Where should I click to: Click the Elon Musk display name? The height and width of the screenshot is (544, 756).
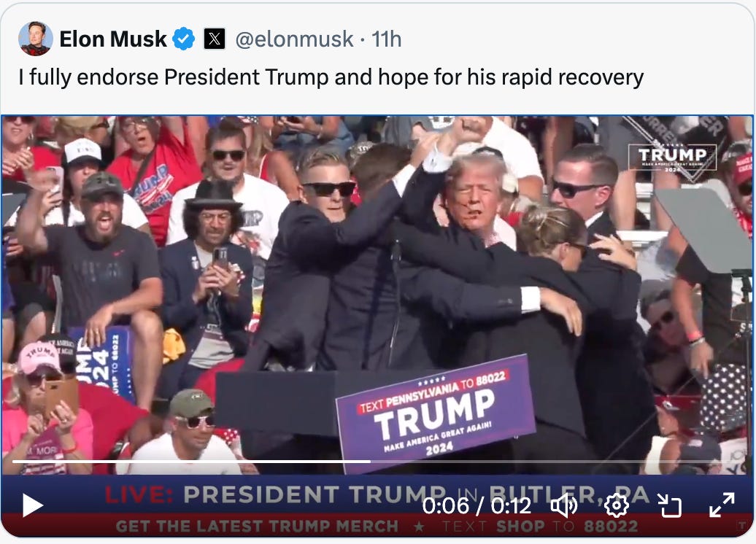click(x=113, y=39)
